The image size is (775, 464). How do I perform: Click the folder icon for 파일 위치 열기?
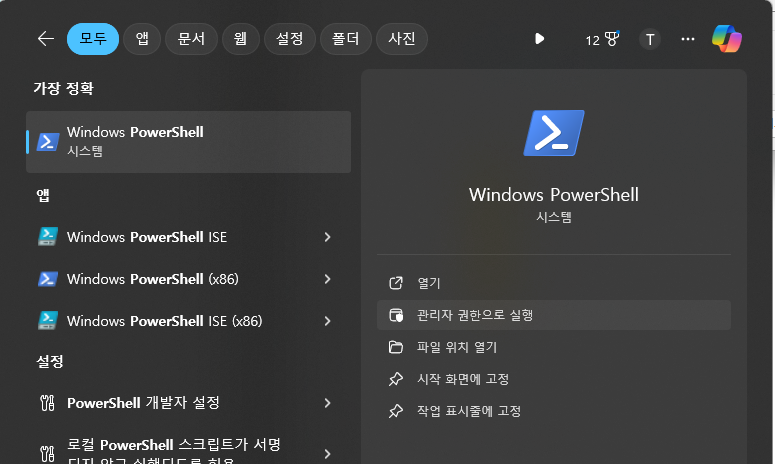396,347
